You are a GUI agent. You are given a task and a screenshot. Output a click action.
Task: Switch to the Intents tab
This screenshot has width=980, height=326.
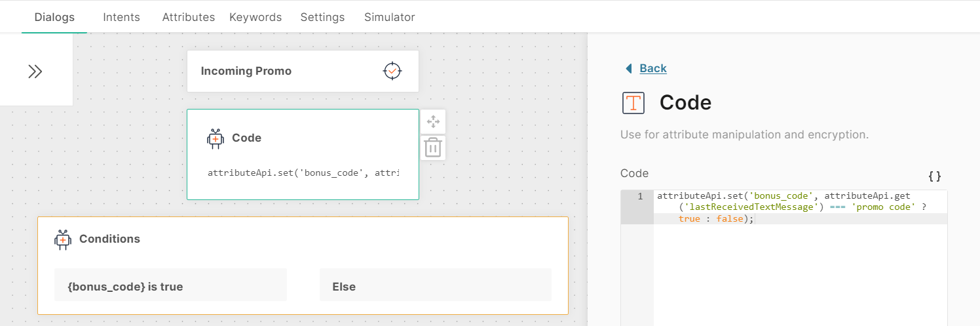pyautogui.click(x=121, y=17)
